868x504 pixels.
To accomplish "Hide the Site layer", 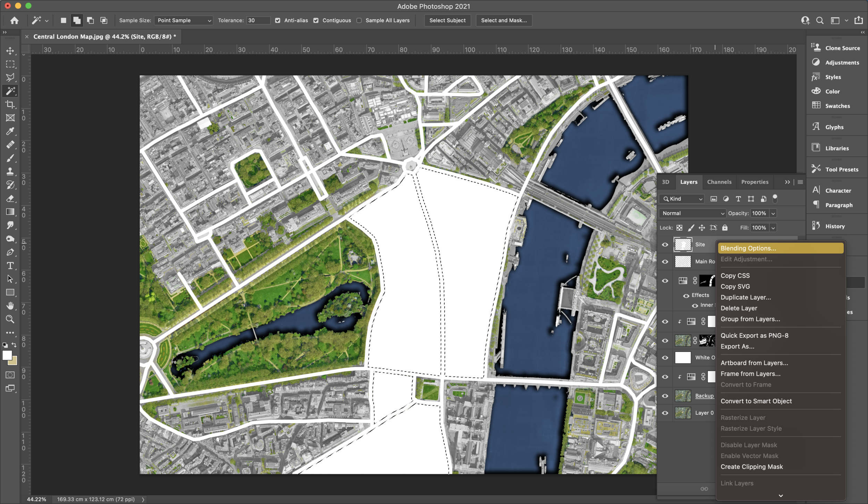I will [665, 245].
